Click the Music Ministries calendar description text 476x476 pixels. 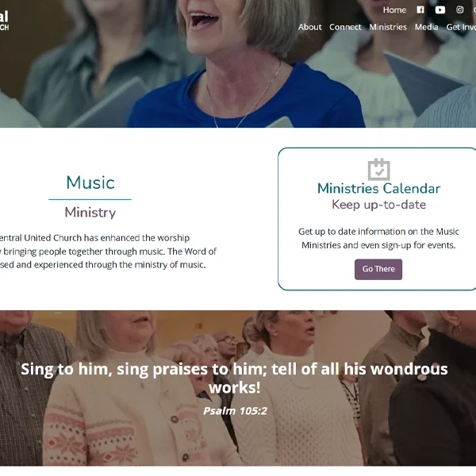click(x=378, y=238)
